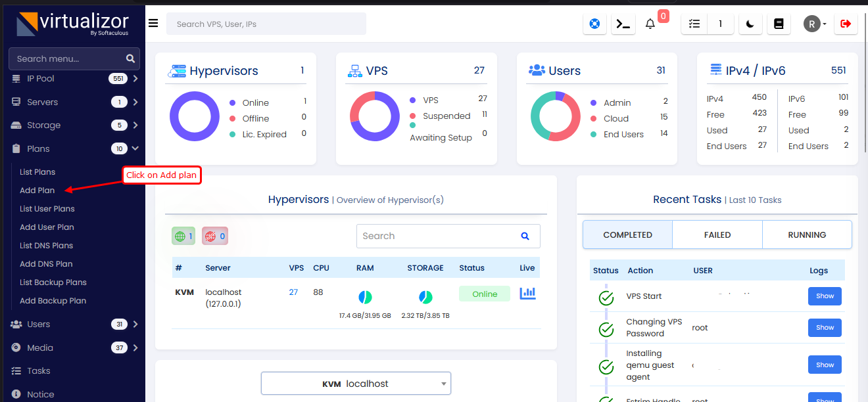The height and width of the screenshot is (402, 868).
Task: Filter hypervisors by online globe badge
Action: pyautogui.click(x=183, y=236)
